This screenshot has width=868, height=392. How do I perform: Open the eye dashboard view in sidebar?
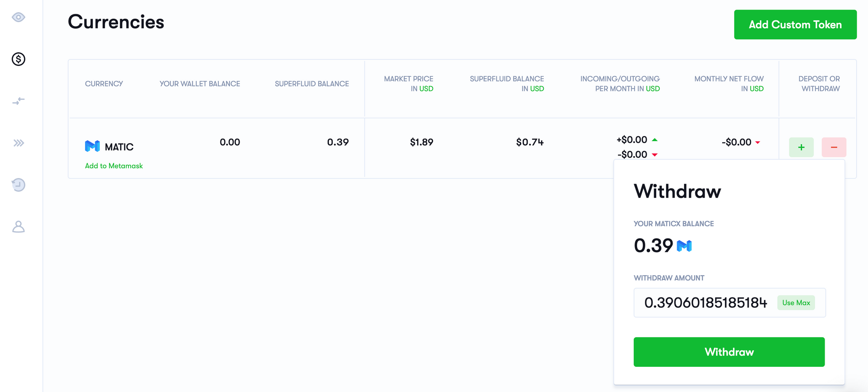coord(18,17)
